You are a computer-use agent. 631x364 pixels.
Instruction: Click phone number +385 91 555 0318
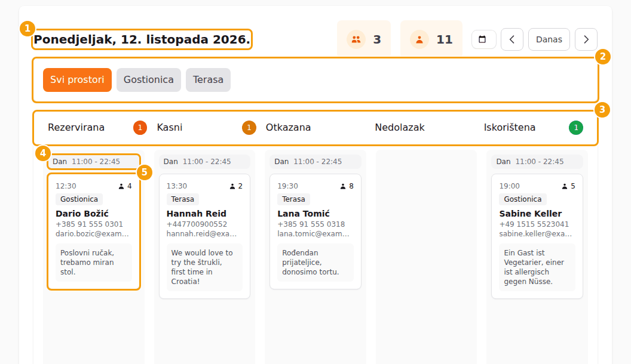[311, 224]
